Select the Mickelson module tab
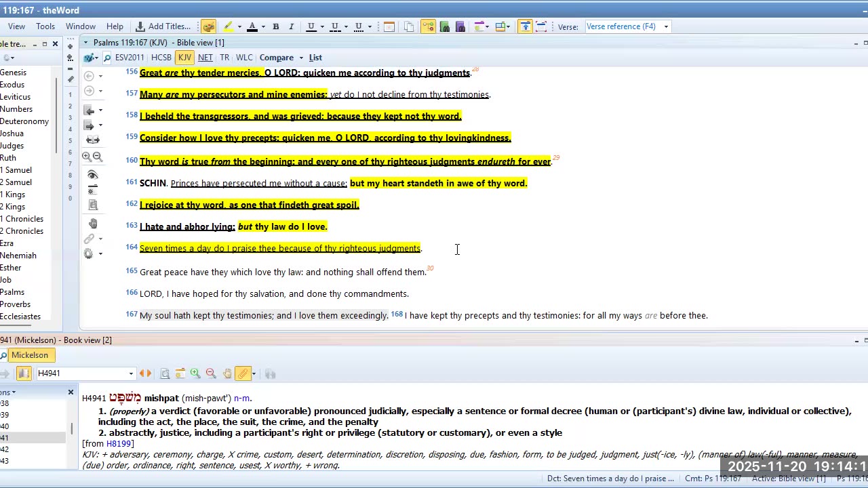The width and height of the screenshot is (868, 488). (x=30, y=355)
